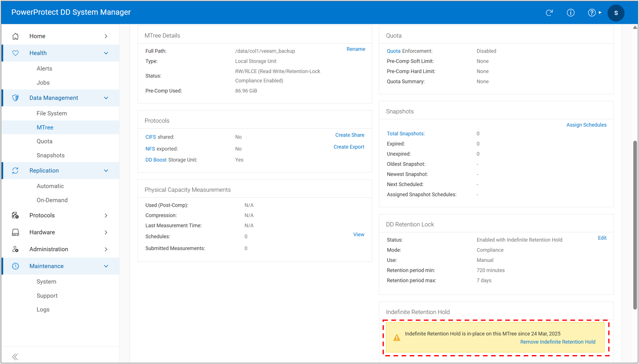Open the info icon in header
Image resolution: width=639 pixels, height=364 pixels.
570,13
